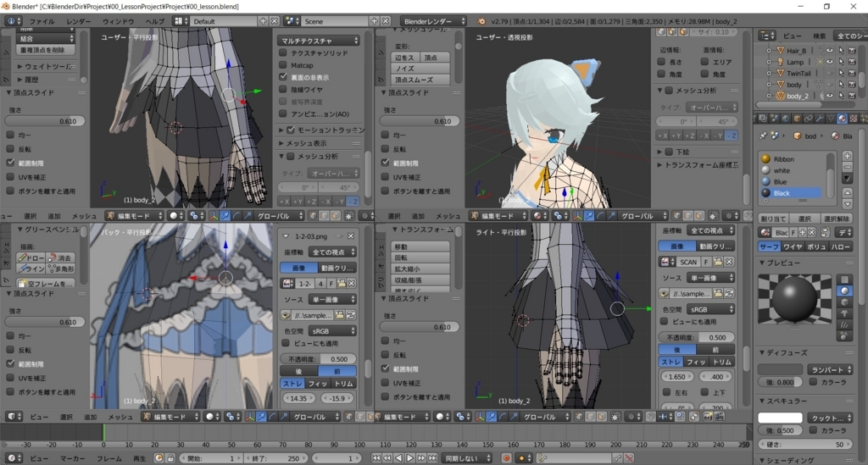Move material slot up arrow icon
The image size is (868, 465).
pyautogui.click(x=848, y=193)
